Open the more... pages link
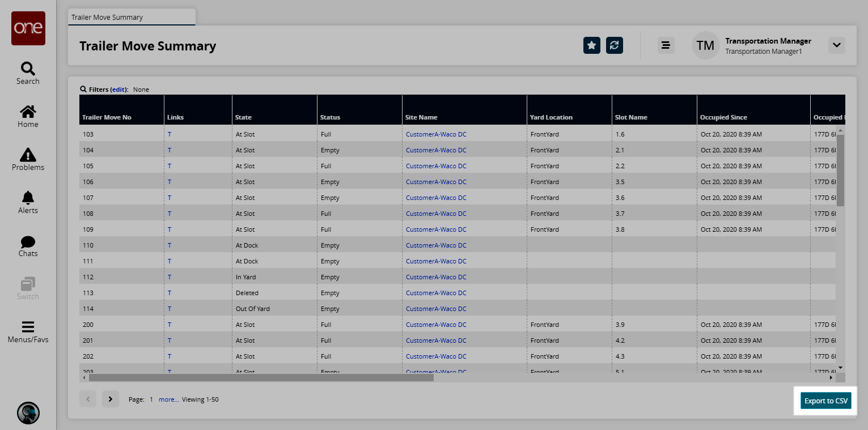The width and height of the screenshot is (868, 430). click(x=169, y=399)
